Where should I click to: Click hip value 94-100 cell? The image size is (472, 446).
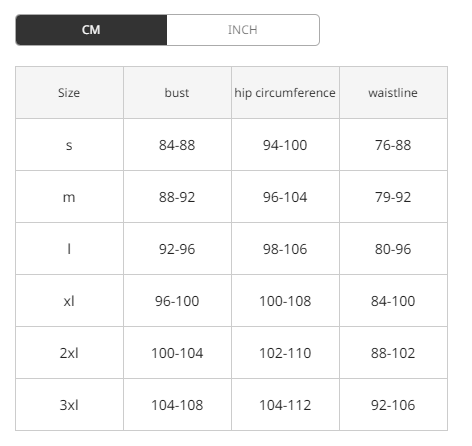pos(285,145)
